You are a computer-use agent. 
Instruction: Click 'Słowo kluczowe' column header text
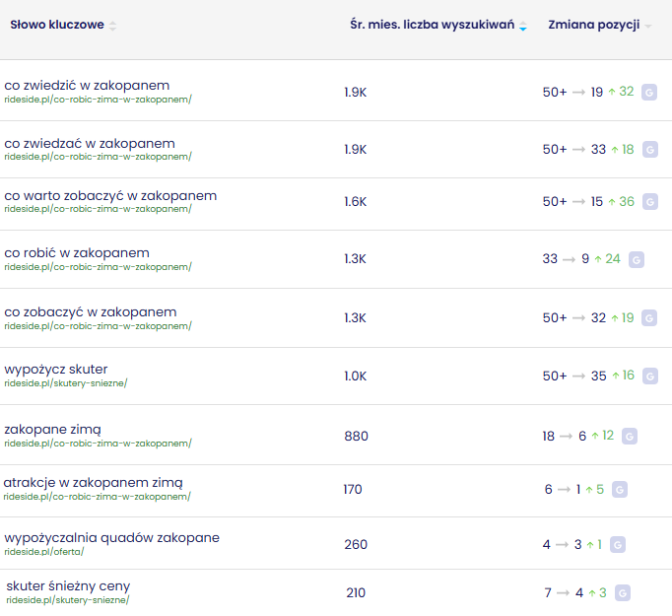[56, 25]
